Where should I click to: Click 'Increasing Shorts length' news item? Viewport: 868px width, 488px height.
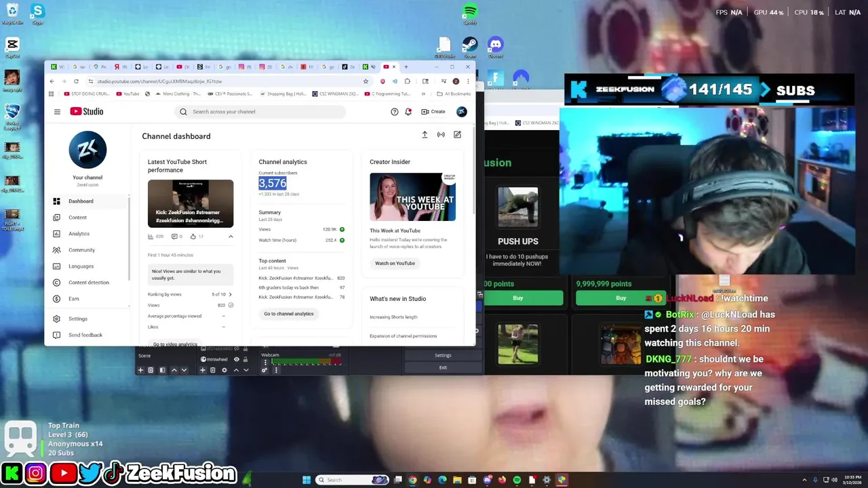(393, 317)
